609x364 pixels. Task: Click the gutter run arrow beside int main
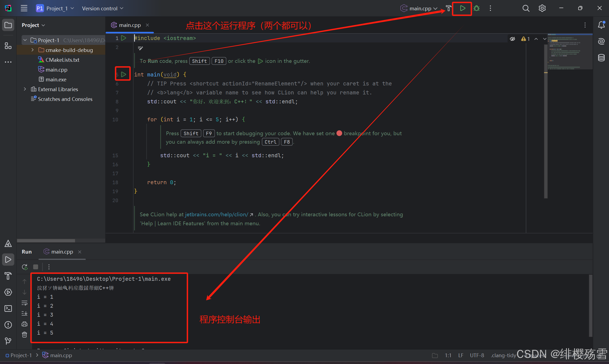(123, 74)
